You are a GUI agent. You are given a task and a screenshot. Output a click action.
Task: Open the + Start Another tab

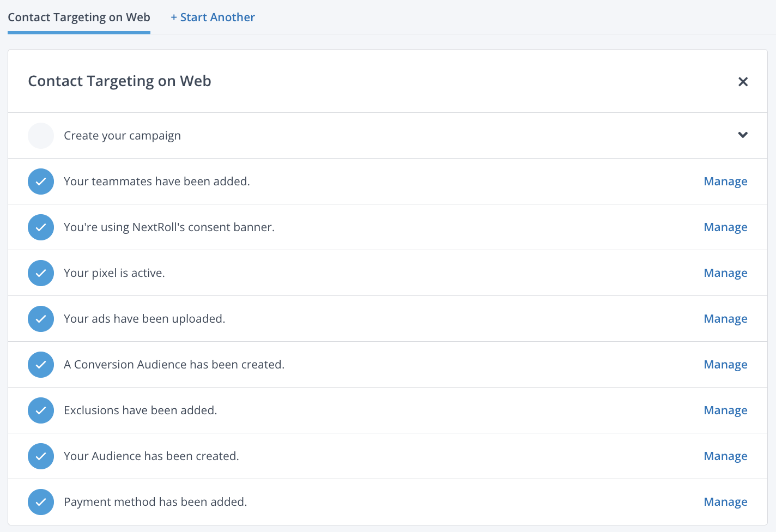click(x=213, y=17)
